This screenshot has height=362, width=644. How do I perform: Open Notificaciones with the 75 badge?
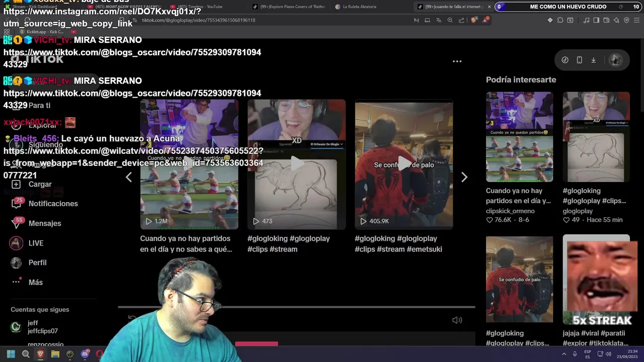click(x=44, y=204)
